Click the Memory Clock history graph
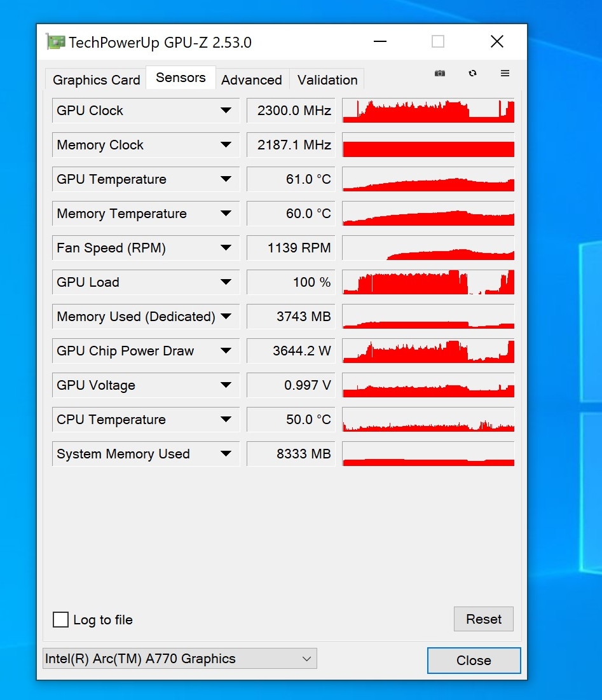Viewport: 602px width, 700px height. click(x=428, y=145)
